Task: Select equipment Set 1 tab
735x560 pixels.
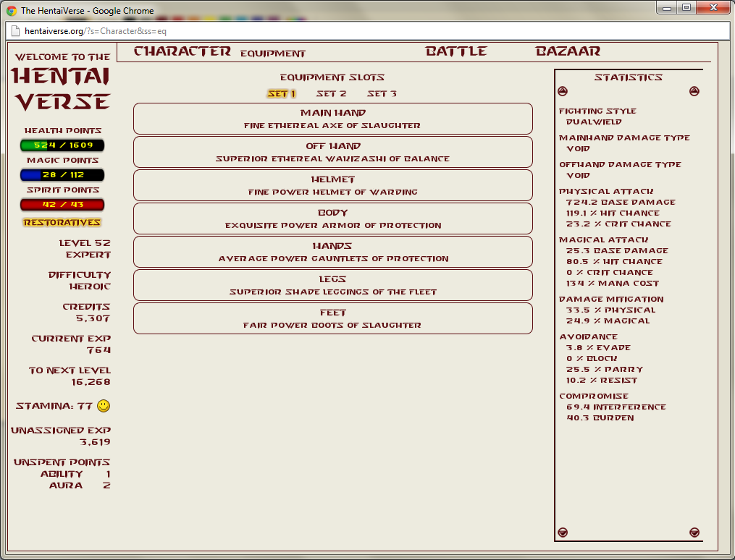Action: coord(282,93)
